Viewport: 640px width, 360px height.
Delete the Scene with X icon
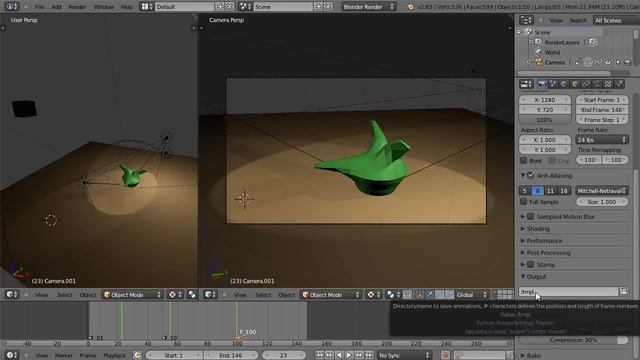pyautogui.click(x=328, y=7)
